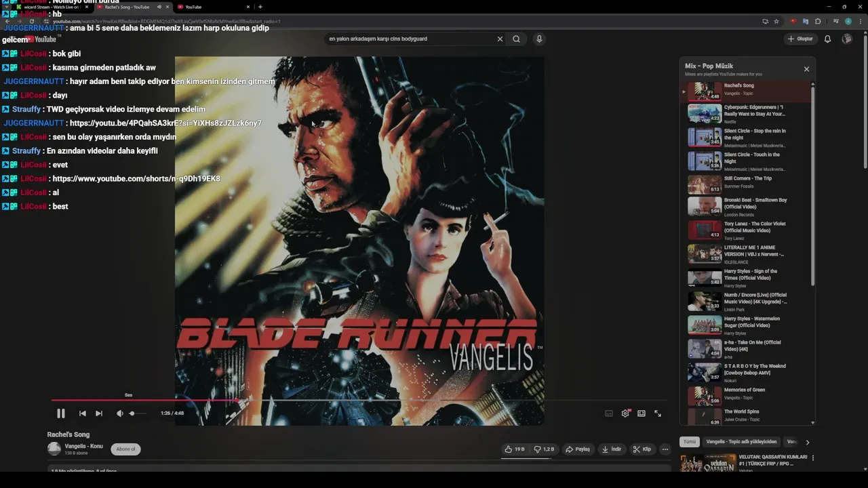Open the Vangelis - Konu channel link
Viewport: 868px width, 488px height.
click(83, 446)
